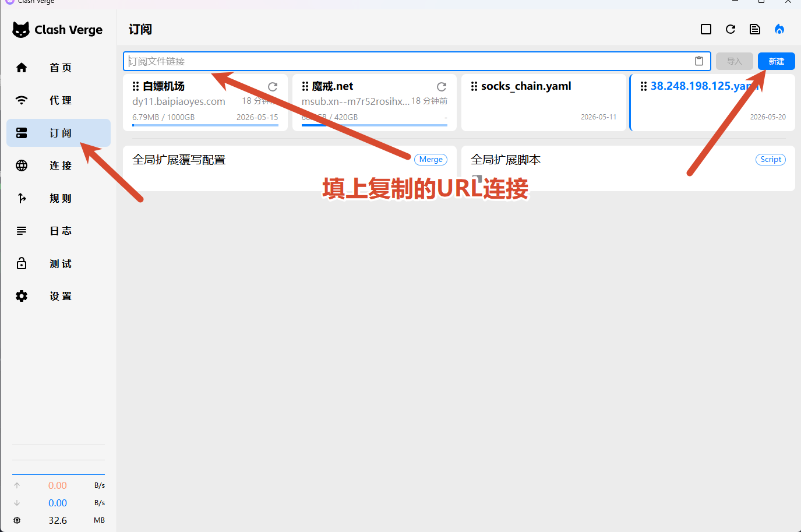The image size is (801, 532).
Task: Click the 2026-05-15 expiry date
Action: pos(257,117)
